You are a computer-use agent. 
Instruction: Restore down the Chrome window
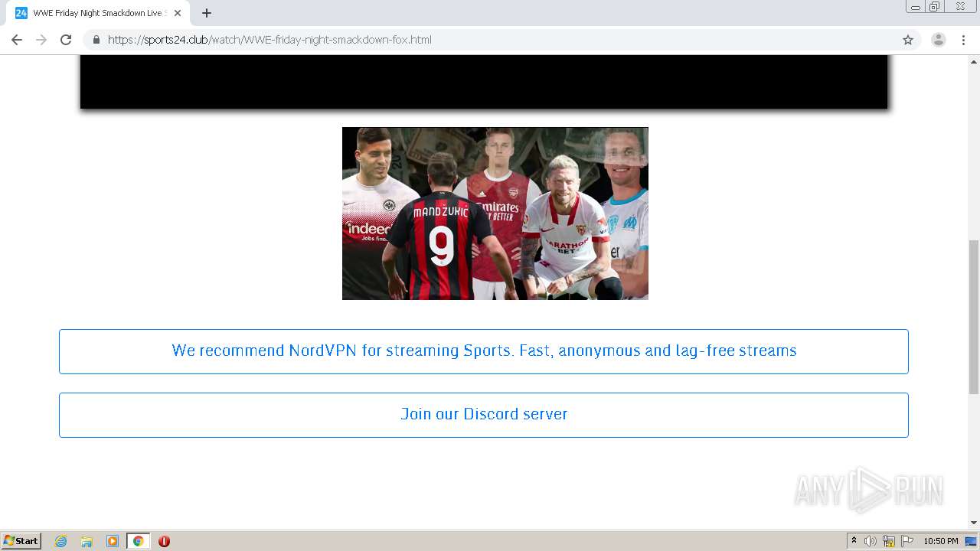[935, 7]
